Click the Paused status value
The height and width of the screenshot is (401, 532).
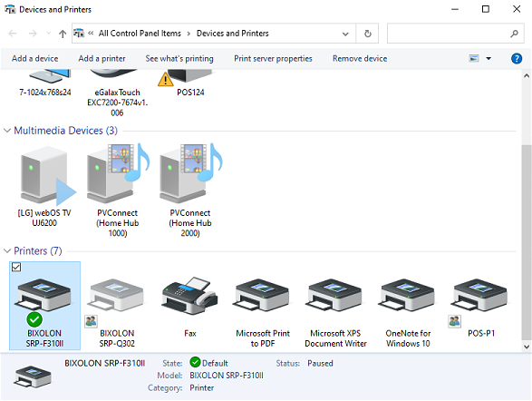[320, 363]
